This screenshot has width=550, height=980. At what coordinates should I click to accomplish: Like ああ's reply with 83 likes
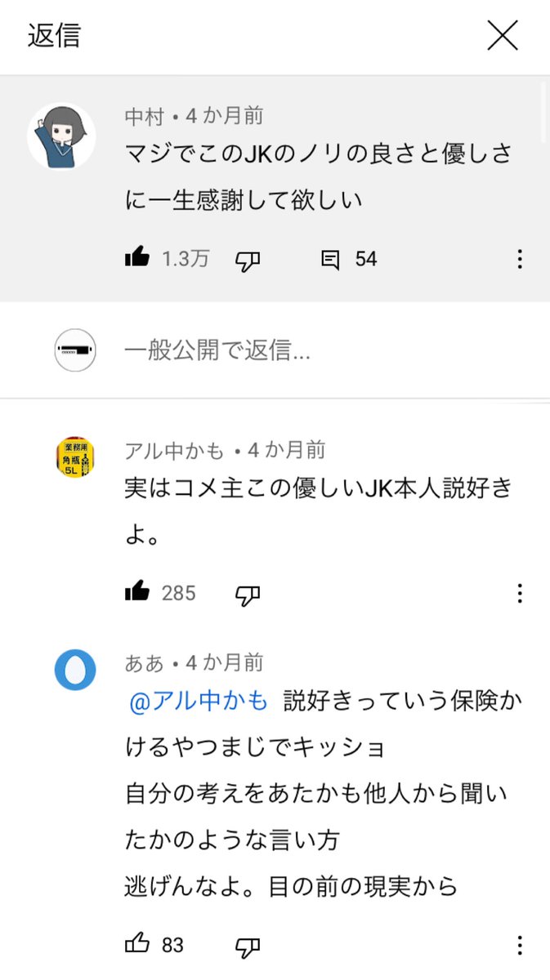[137, 944]
